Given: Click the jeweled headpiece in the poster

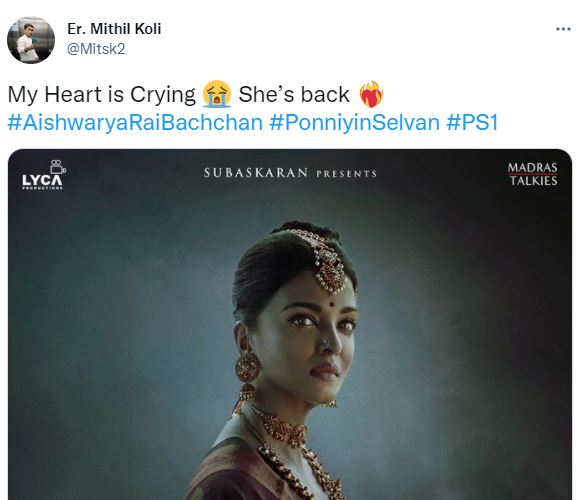Looking at the screenshot, I should pyautogui.click(x=326, y=261).
